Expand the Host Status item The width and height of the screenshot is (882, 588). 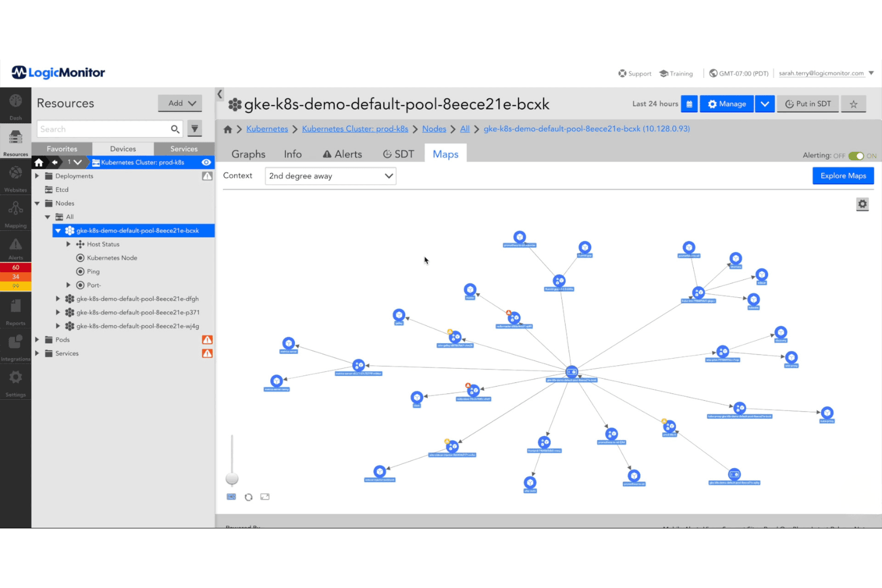coord(69,244)
